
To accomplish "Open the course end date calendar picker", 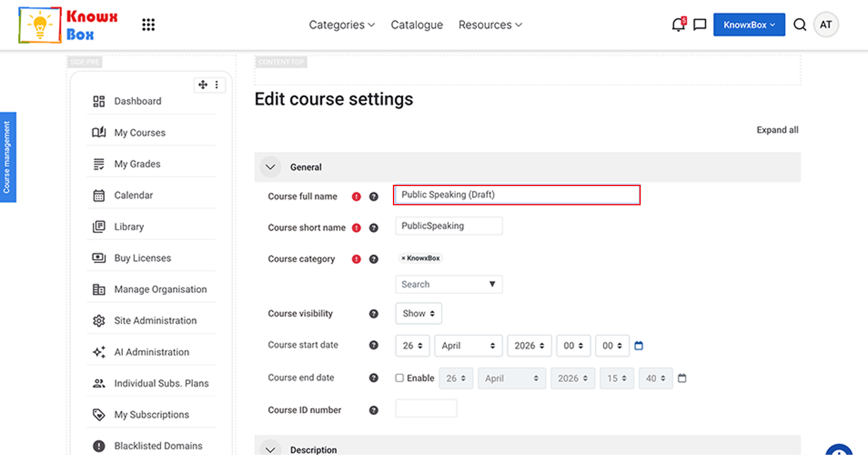I will [682, 379].
